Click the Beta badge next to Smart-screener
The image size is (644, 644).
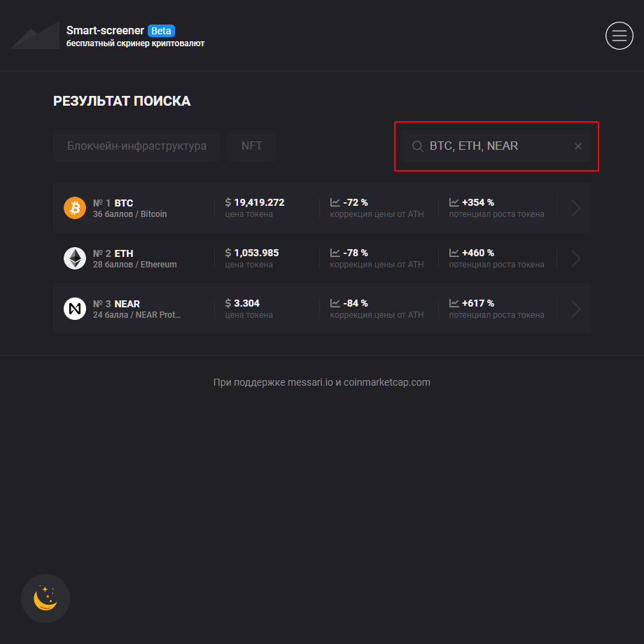point(161,31)
